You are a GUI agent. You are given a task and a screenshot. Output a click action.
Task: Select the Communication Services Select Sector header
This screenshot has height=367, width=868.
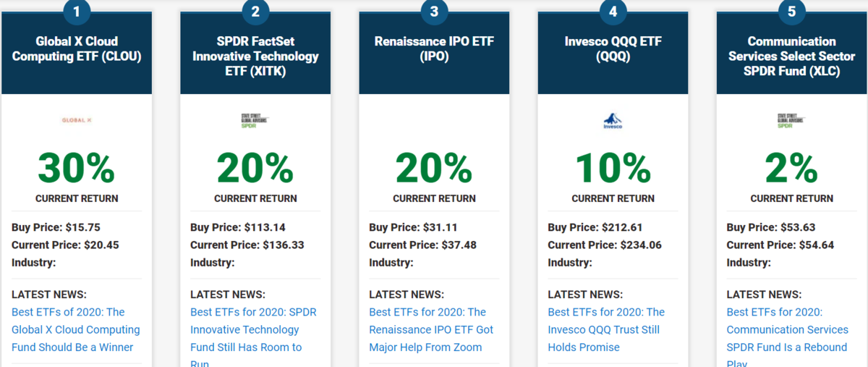[x=792, y=56]
